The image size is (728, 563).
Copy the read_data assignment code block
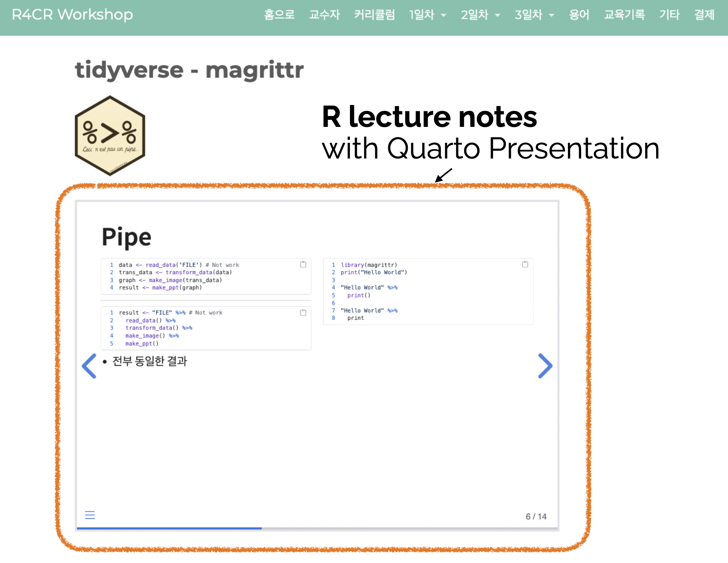(x=303, y=265)
